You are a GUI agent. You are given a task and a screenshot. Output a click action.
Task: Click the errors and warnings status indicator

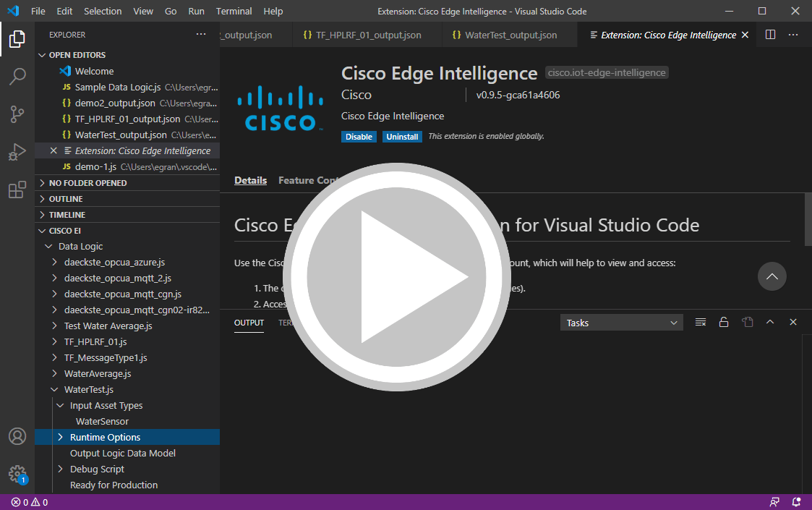click(x=30, y=502)
